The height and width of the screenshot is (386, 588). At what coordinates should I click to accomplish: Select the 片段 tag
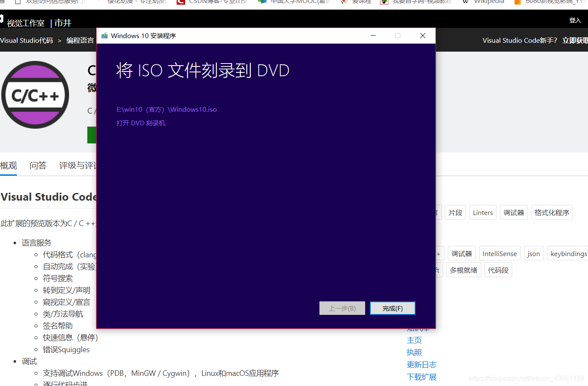tap(455, 212)
